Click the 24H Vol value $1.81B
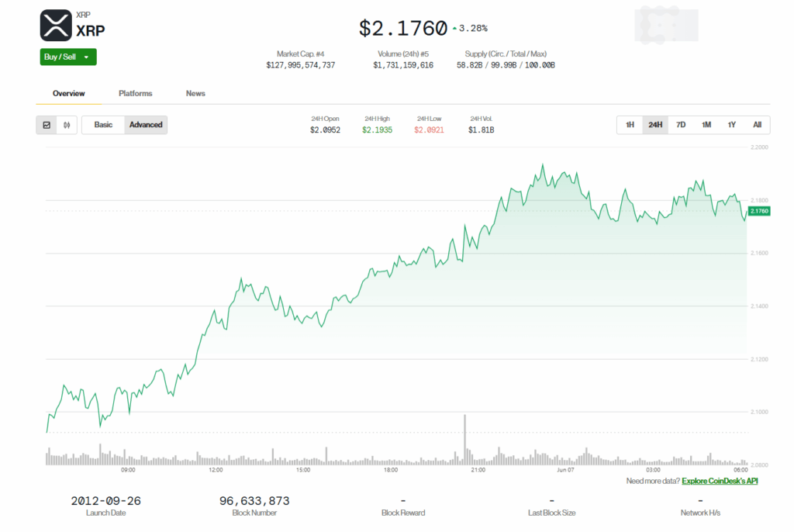The image size is (794, 532). coord(481,130)
